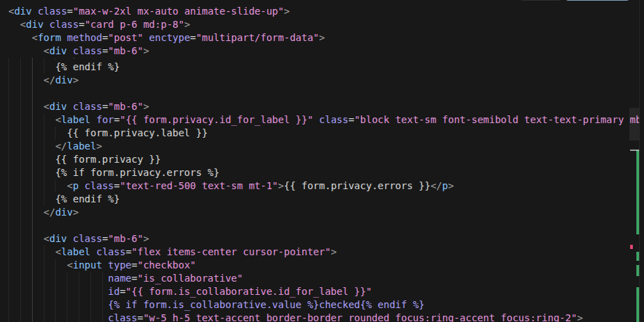
Task: Click the truncated text-text-primary class at line end
Action: [574, 120]
